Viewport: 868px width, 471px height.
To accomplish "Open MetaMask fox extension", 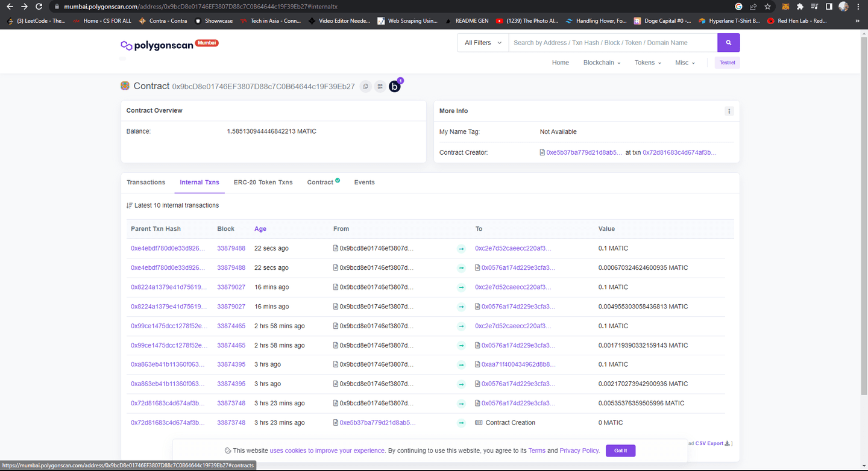I will [785, 7].
